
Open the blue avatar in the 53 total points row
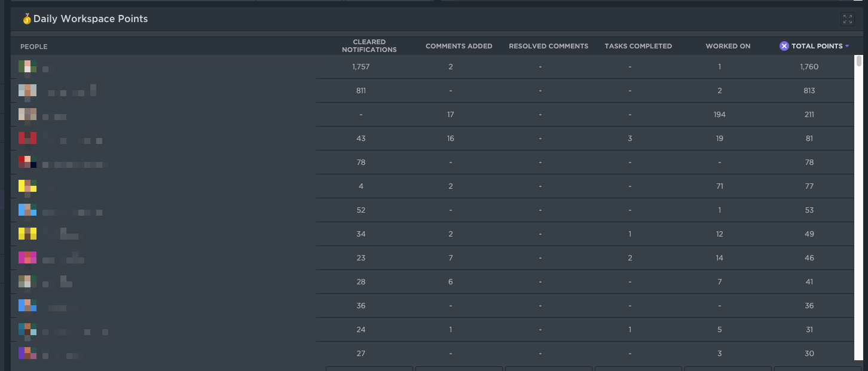tap(27, 210)
